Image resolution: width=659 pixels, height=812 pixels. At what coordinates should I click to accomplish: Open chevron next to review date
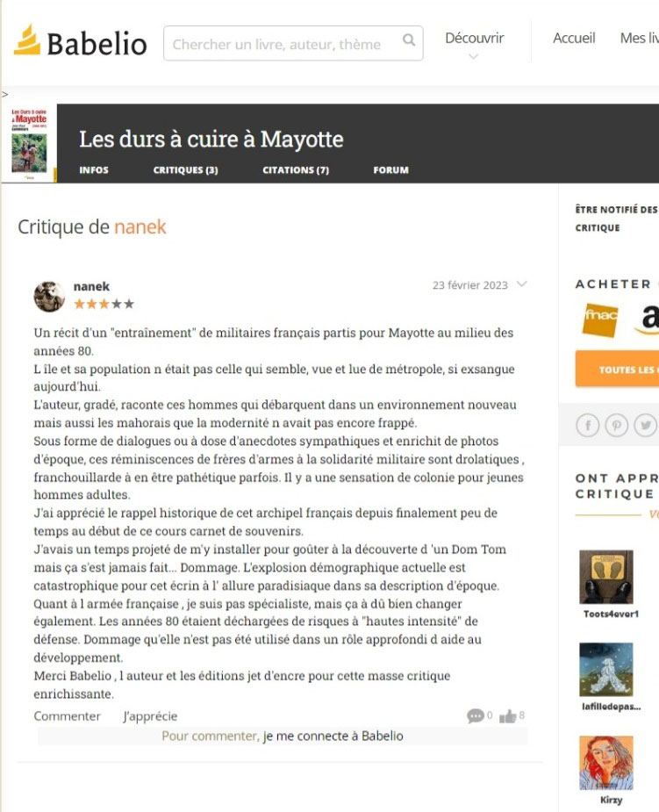522,284
